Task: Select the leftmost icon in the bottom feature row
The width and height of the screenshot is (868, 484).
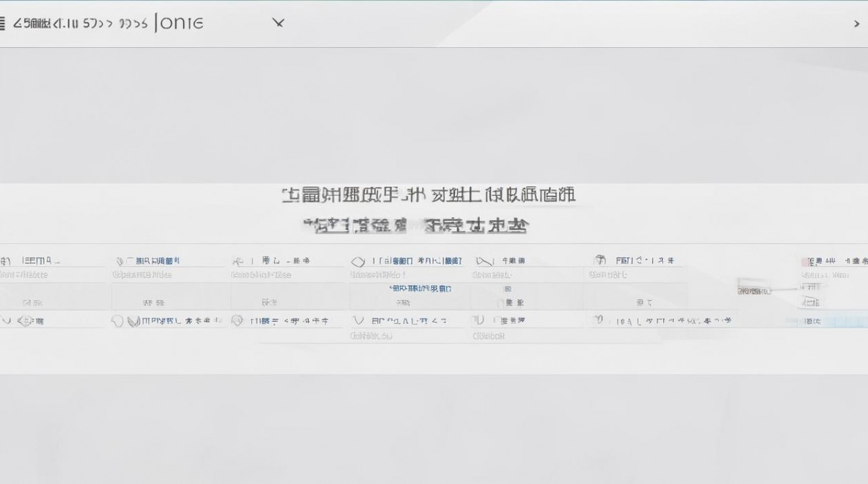Action: [x=6, y=319]
